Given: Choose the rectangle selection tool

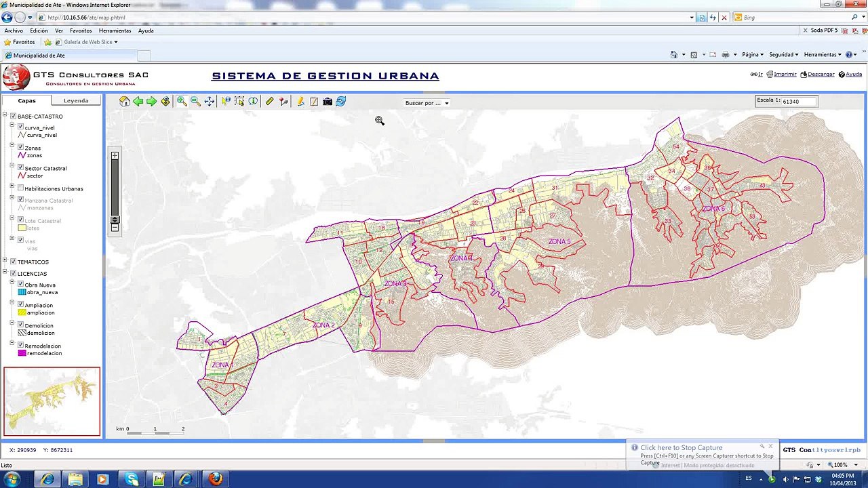Looking at the screenshot, I should [x=239, y=102].
